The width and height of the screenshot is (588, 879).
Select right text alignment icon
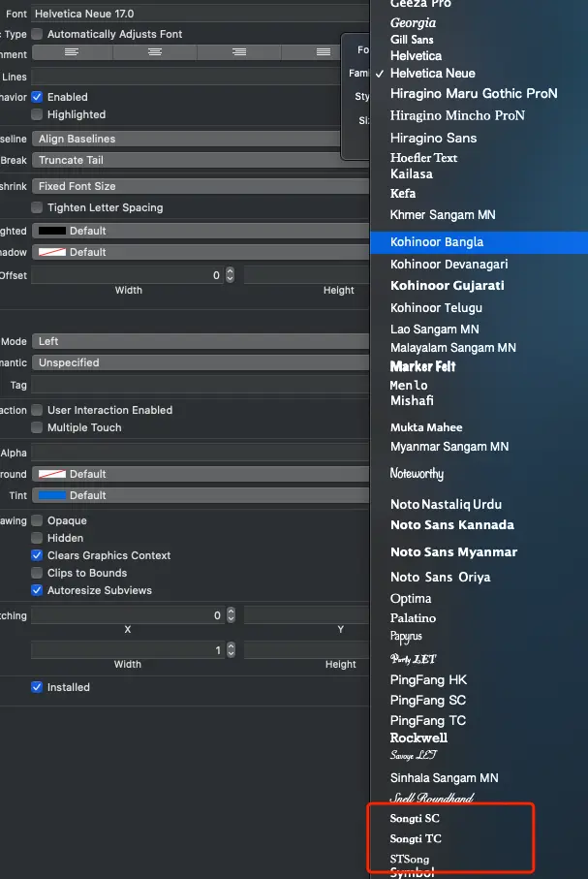coord(239,52)
